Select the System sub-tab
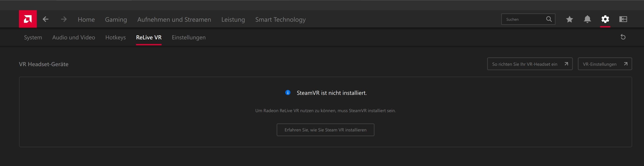 pos(33,37)
